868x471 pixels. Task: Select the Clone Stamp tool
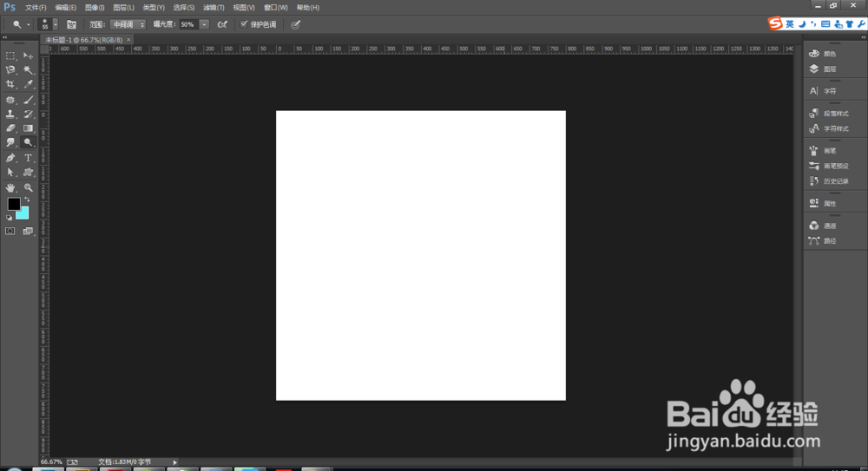tap(10, 114)
